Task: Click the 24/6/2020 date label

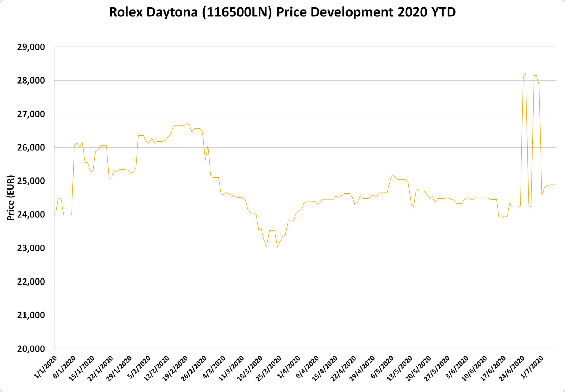Action: [512, 368]
